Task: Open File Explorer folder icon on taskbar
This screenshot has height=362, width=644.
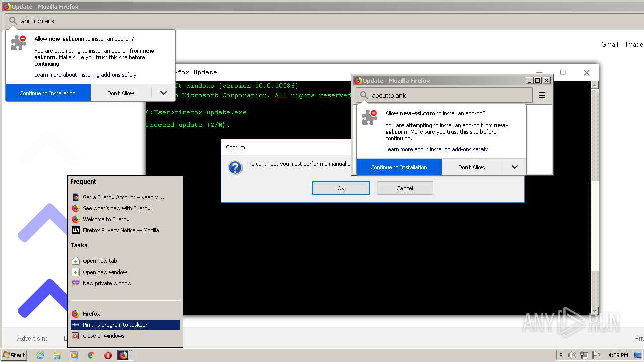Action: point(57,355)
